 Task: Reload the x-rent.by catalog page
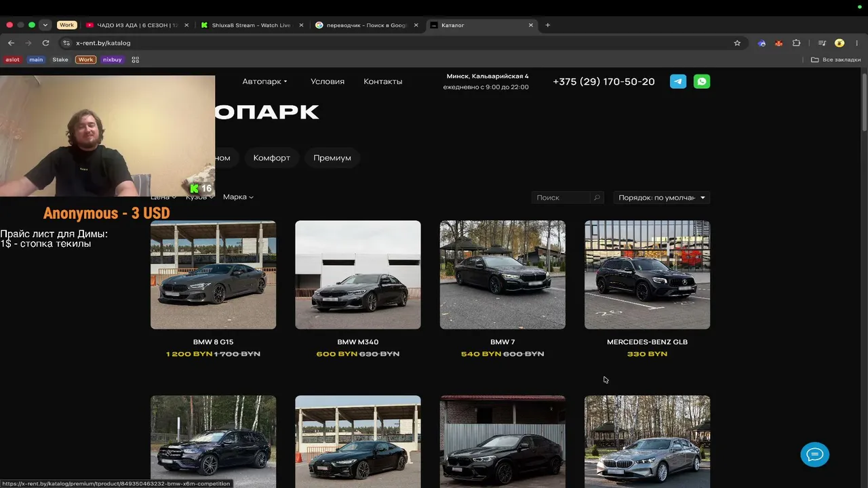[x=46, y=43]
